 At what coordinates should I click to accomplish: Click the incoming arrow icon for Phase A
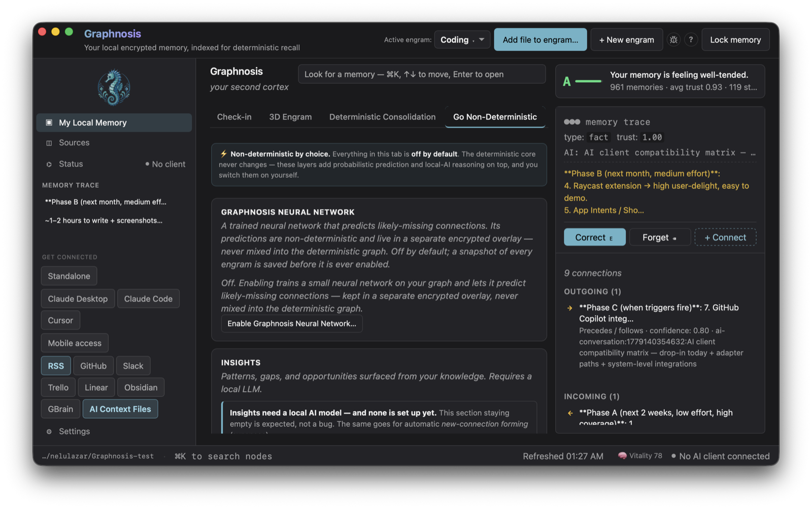[x=570, y=413]
